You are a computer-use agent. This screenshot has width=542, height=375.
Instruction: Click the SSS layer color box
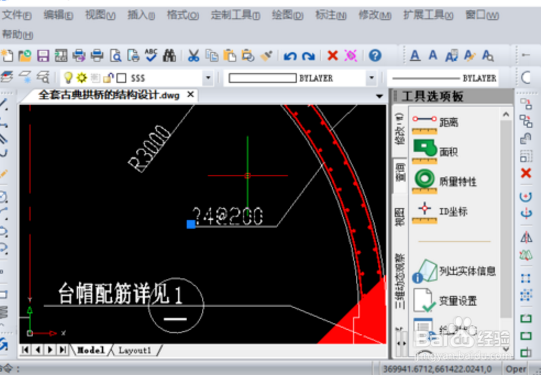pyautogui.click(x=121, y=78)
